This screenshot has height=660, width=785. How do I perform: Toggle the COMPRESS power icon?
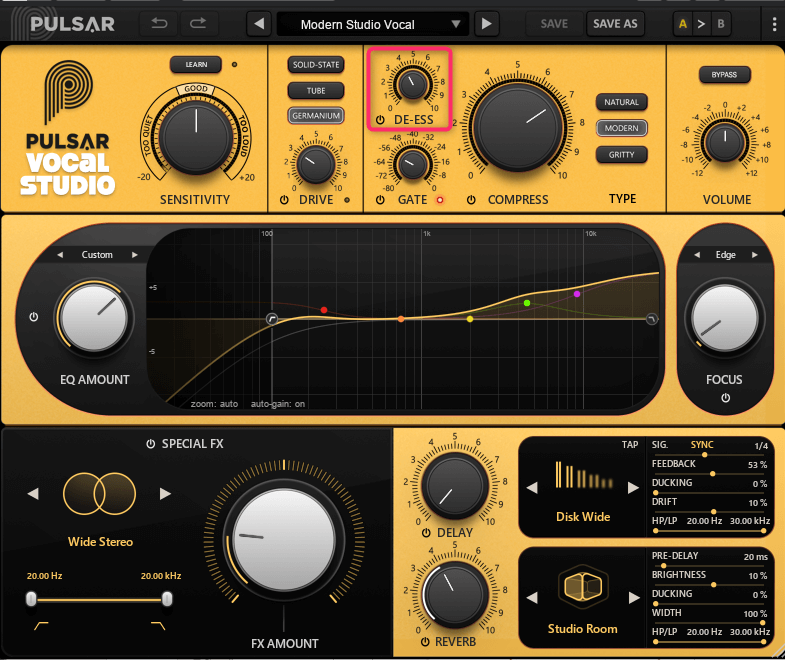[x=471, y=200]
